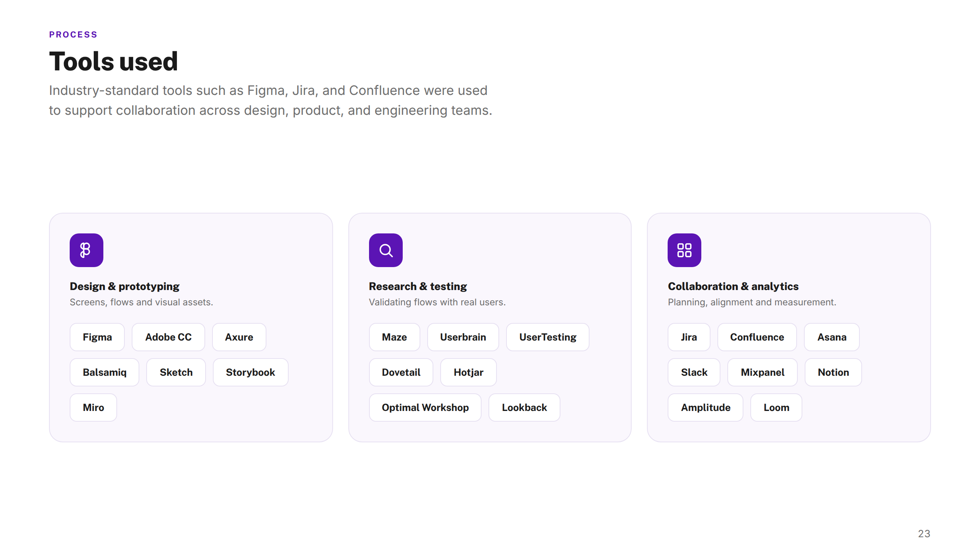Click the slide subtitle mentioning Figma, Jira

pyautogui.click(x=271, y=100)
